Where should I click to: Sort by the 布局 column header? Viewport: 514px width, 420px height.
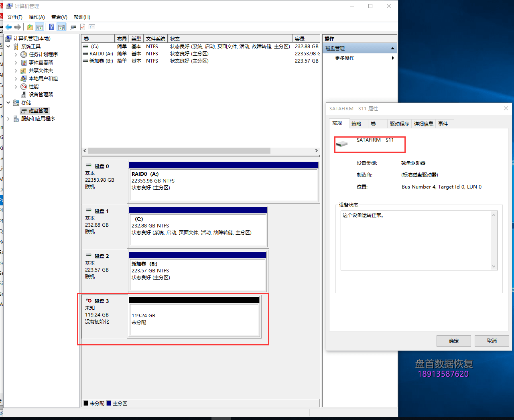(122, 39)
